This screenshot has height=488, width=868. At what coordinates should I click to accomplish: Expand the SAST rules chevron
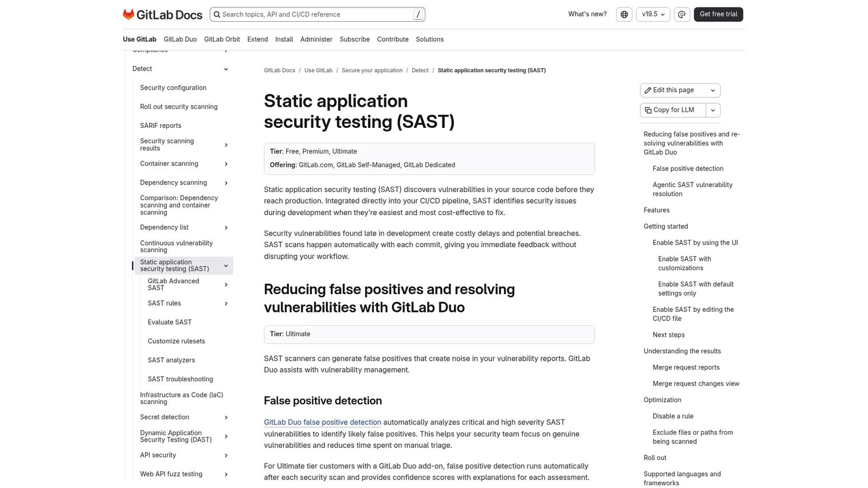point(226,303)
